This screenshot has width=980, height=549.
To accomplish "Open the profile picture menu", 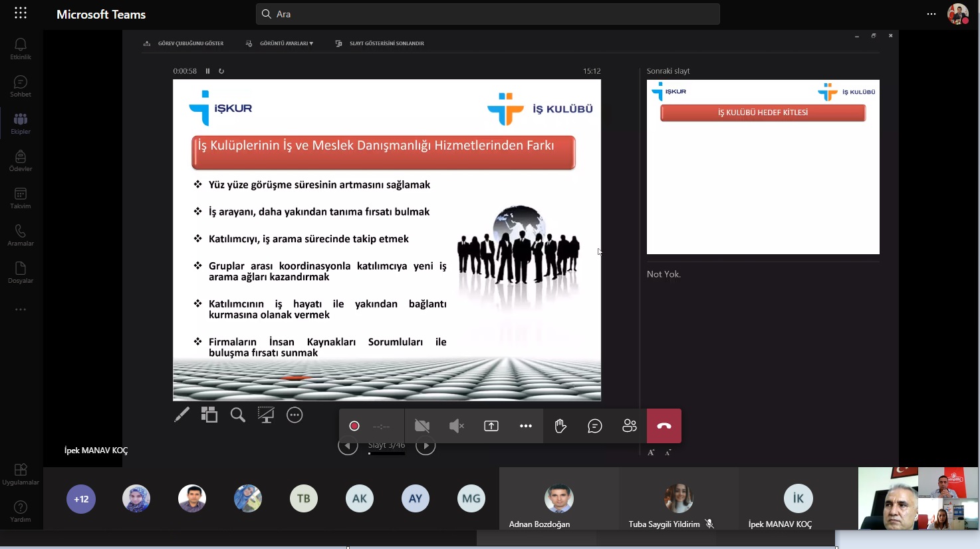I will 958,14.
